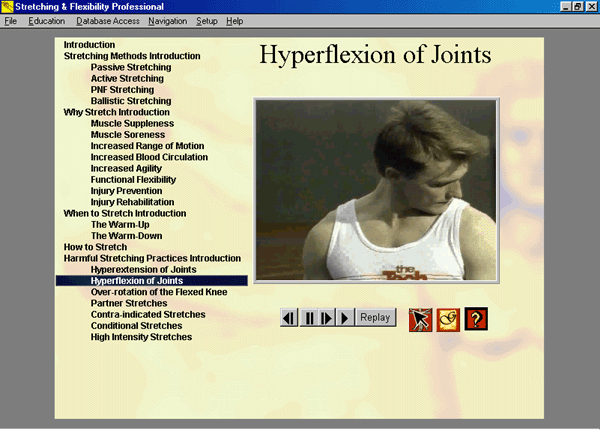Image resolution: width=600 pixels, height=430 pixels.
Task: Open the red question mark help icon
Action: [x=476, y=319]
